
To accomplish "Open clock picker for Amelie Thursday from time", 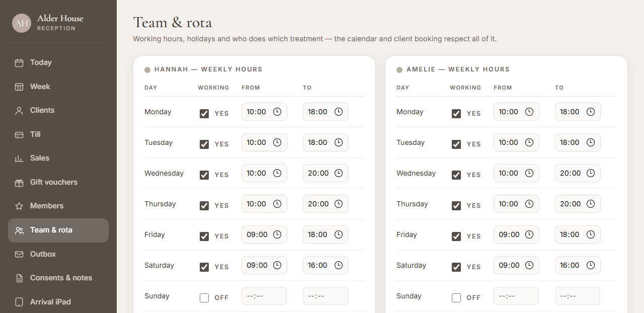I will point(529,204).
